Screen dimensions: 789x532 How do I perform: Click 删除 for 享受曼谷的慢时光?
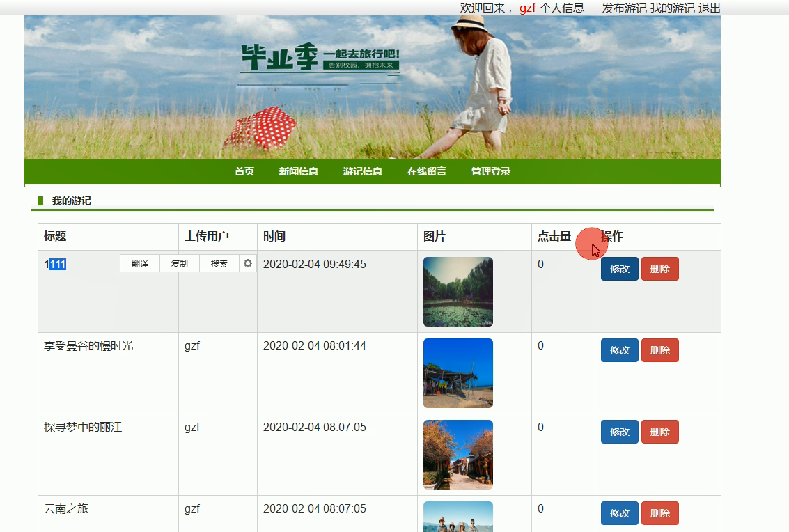pos(659,350)
